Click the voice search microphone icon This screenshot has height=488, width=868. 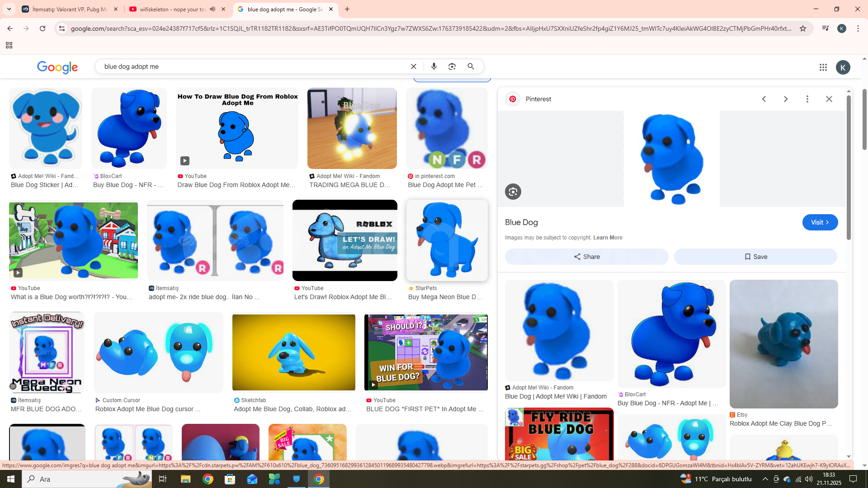(x=434, y=66)
